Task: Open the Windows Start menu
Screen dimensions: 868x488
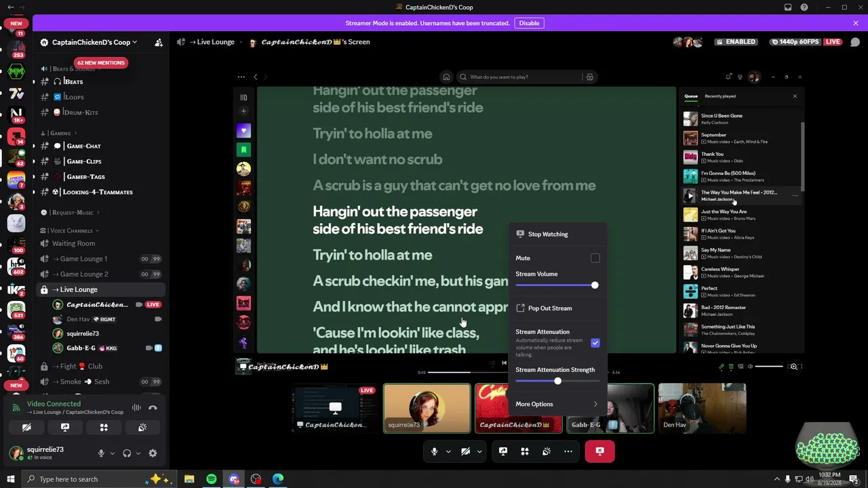Action: (10, 479)
